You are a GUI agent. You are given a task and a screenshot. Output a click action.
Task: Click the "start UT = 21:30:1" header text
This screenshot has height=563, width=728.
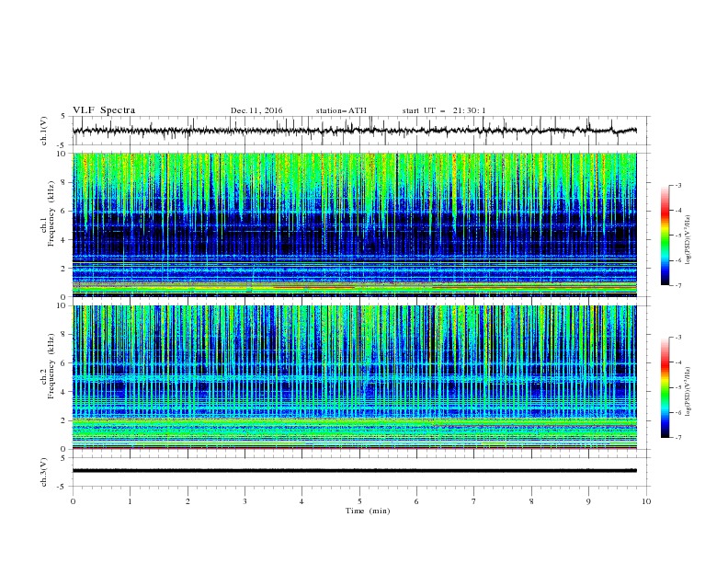pyautogui.click(x=444, y=110)
